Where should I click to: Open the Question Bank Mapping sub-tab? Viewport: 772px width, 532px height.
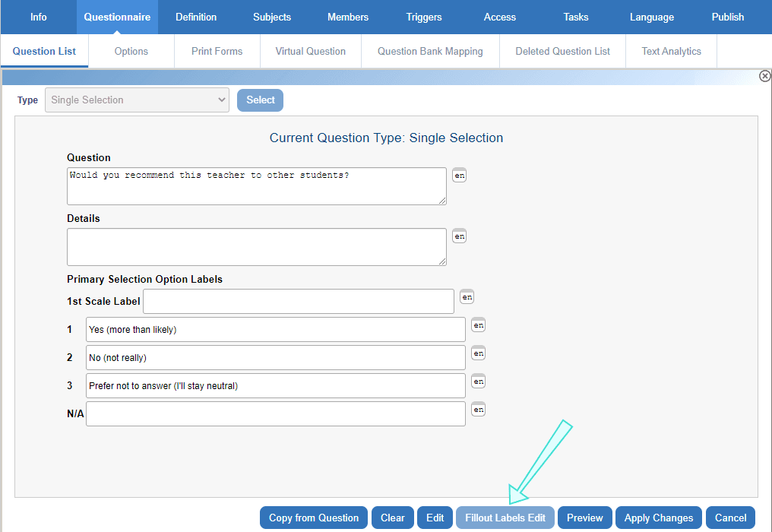tap(430, 51)
